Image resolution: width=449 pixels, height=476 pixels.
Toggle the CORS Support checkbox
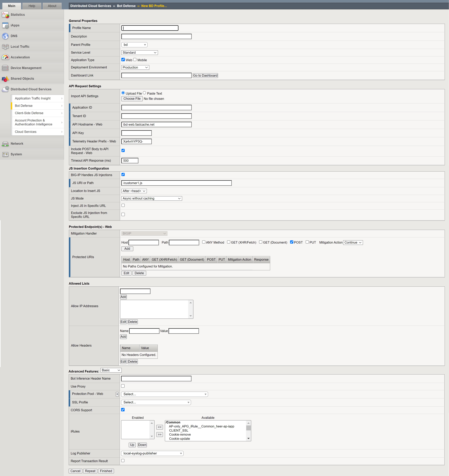click(123, 410)
